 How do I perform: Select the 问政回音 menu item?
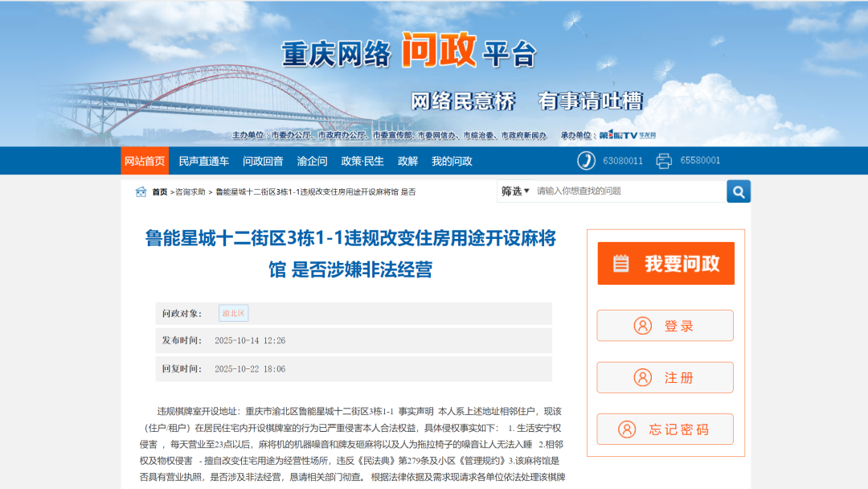click(x=263, y=160)
